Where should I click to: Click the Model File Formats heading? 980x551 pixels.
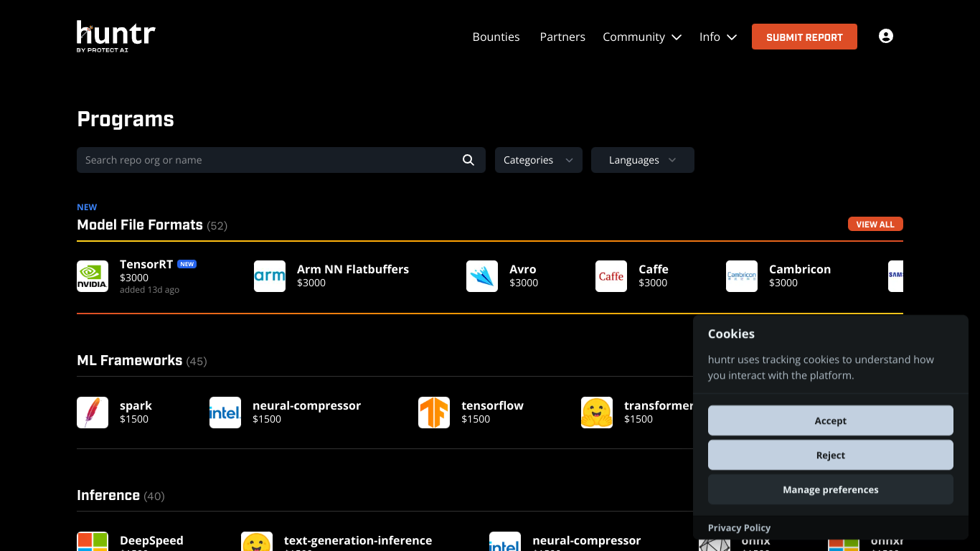coord(140,225)
